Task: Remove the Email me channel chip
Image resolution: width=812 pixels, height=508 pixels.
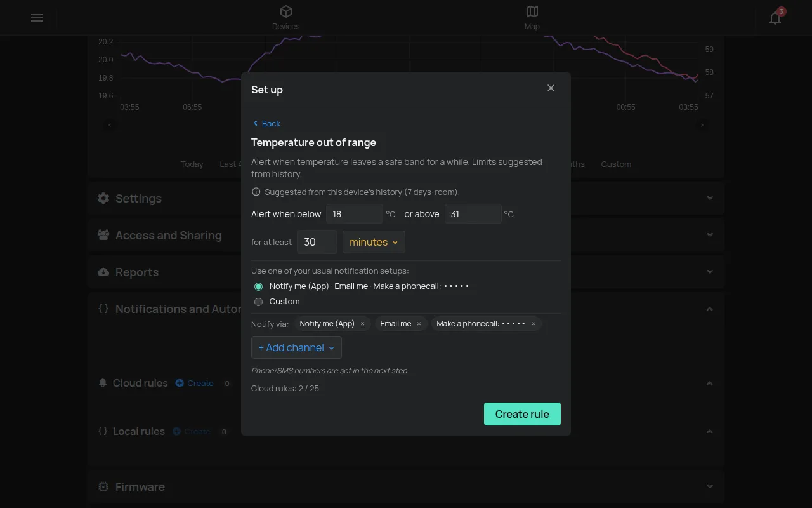Action: [x=419, y=324]
